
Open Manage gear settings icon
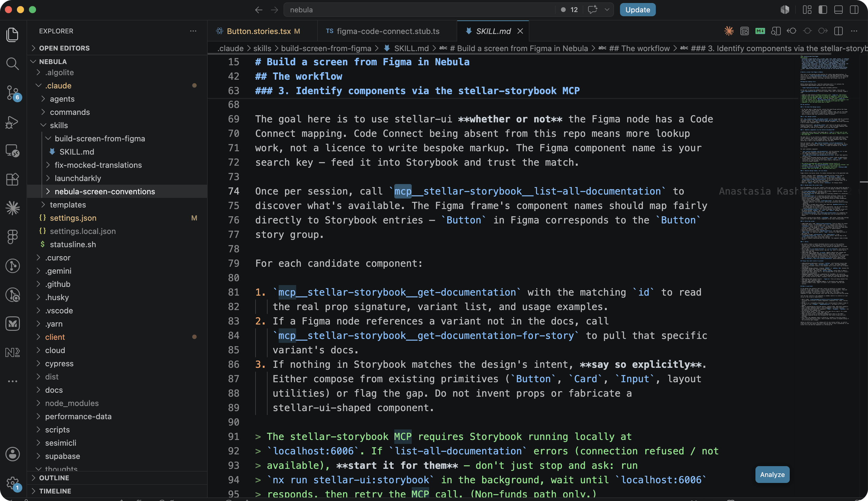click(12, 483)
